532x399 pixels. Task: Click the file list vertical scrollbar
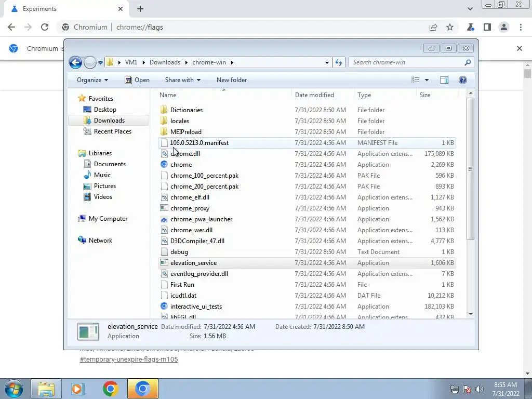tap(470, 169)
